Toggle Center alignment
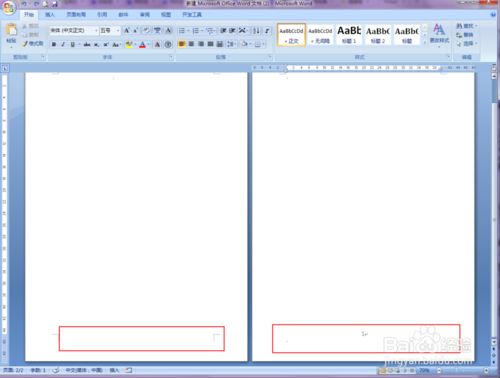This screenshot has width=500, height=378. point(191,44)
